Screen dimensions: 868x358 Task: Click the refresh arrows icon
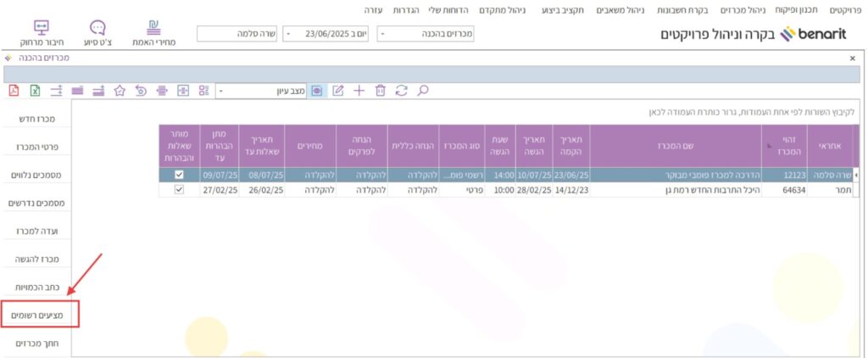click(x=402, y=91)
